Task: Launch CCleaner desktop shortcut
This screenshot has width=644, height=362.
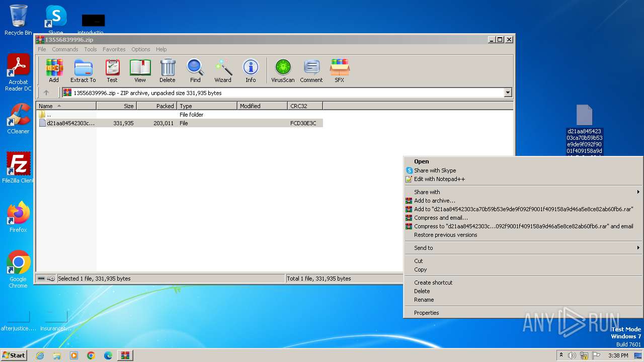Action: coord(18,119)
